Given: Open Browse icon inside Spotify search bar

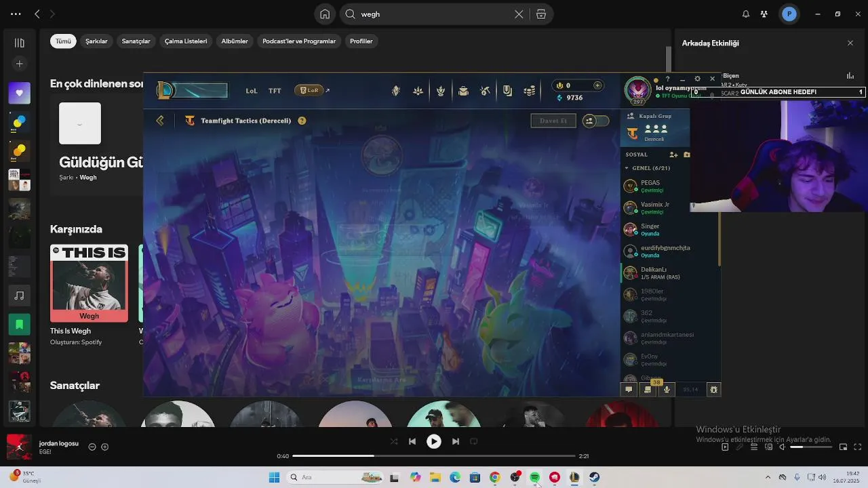Looking at the screenshot, I should tap(541, 14).
